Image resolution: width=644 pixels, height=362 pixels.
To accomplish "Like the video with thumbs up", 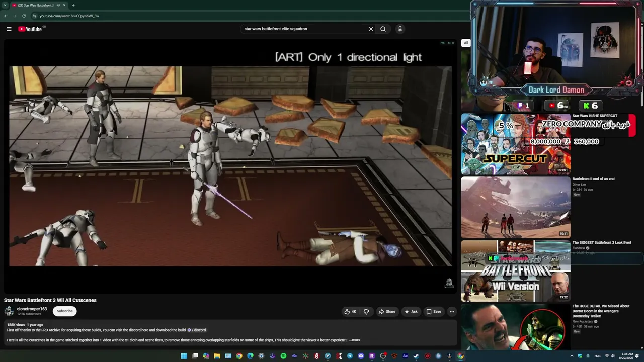I will pos(350,312).
